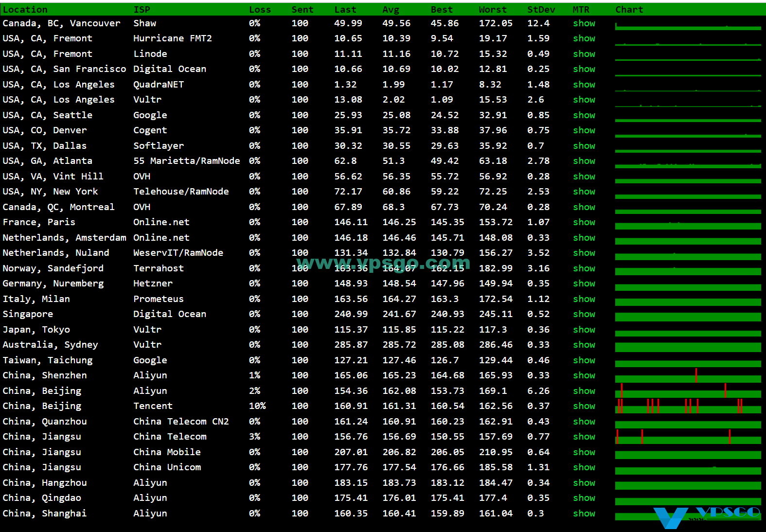
Task: Click 'show' for Seattle Google row
Action: (x=584, y=115)
